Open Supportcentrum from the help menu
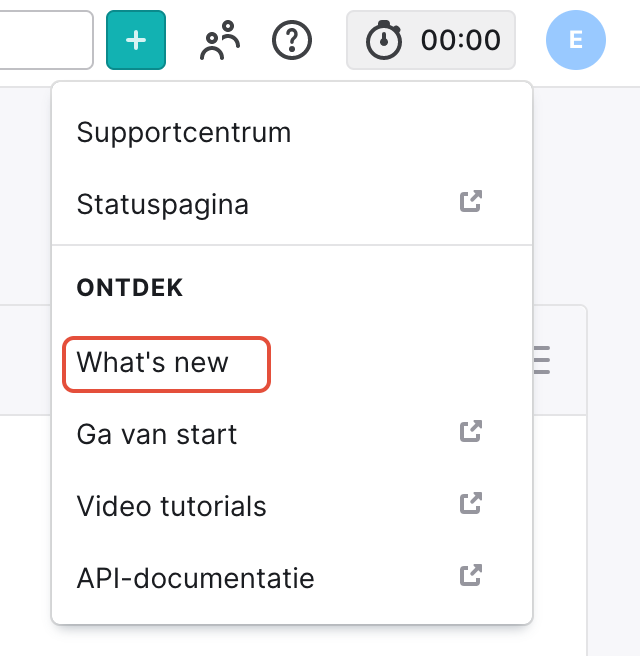 (x=184, y=132)
